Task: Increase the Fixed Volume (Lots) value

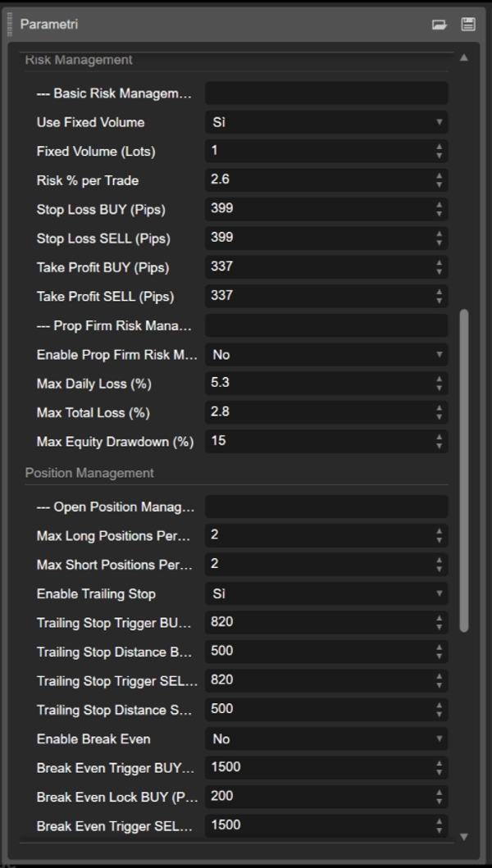Action: [x=440, y=146]
